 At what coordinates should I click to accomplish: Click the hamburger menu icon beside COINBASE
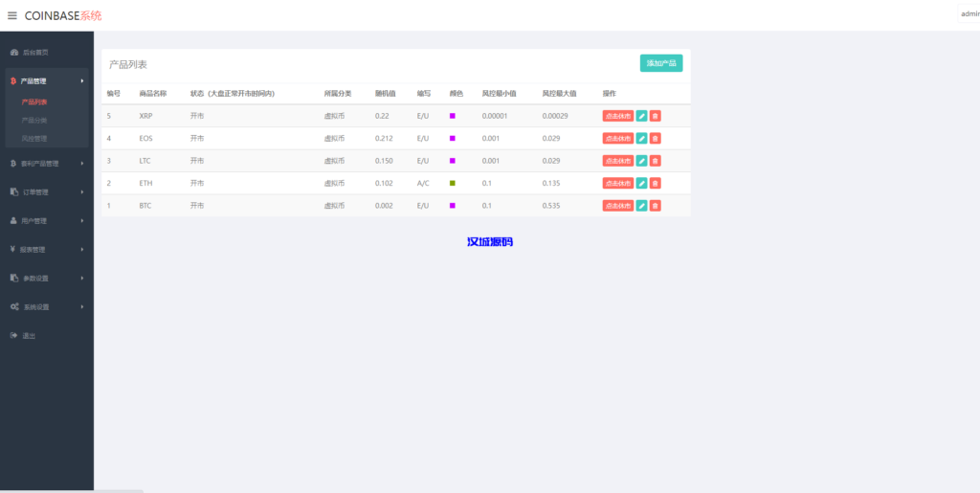pos(12,15)
